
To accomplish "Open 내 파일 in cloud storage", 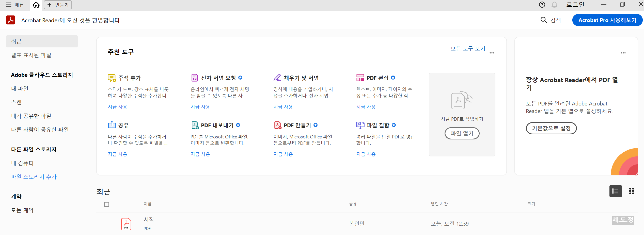I will [x=20, y=88].
